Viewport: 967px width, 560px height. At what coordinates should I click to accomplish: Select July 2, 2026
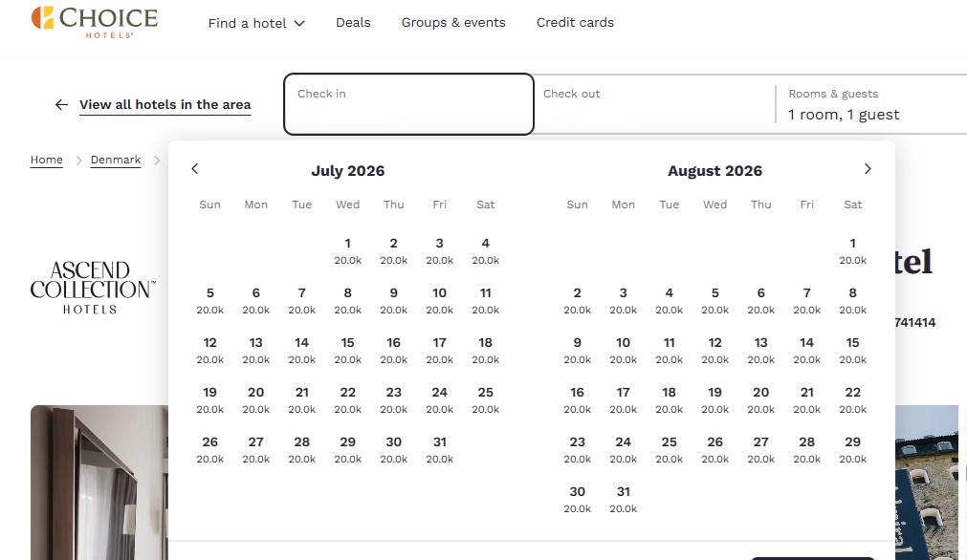click(393, 251)
